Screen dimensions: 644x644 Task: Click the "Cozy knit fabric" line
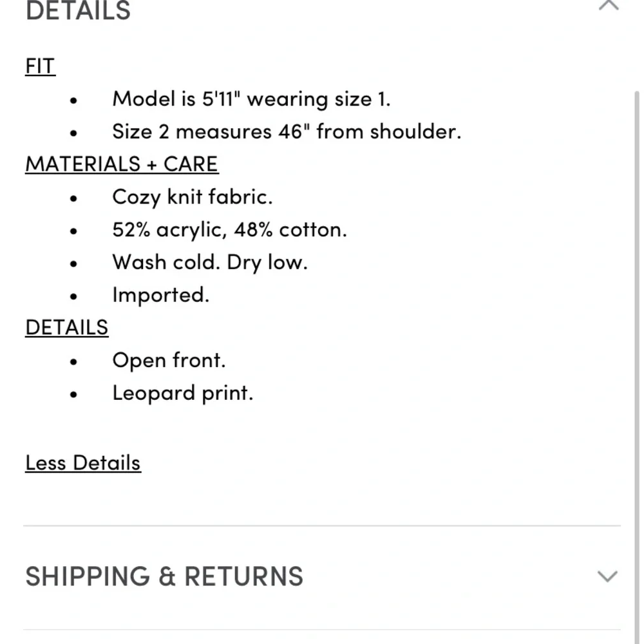[192, 197]
